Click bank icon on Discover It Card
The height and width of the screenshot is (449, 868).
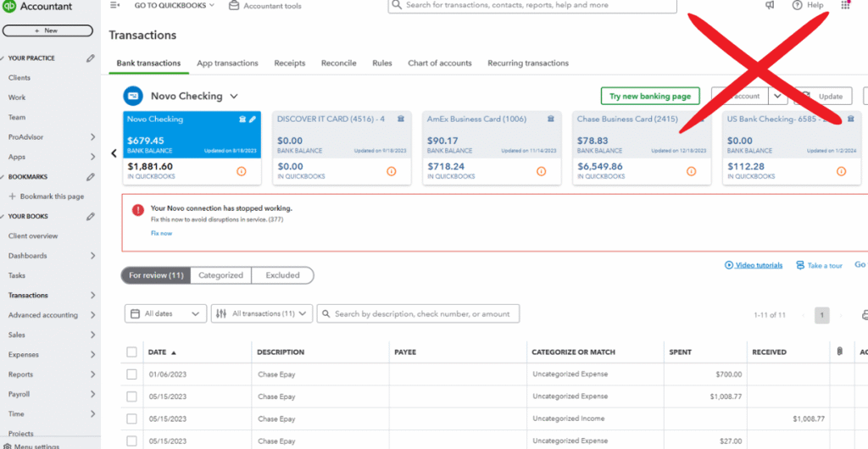click(x=400, y=119)
